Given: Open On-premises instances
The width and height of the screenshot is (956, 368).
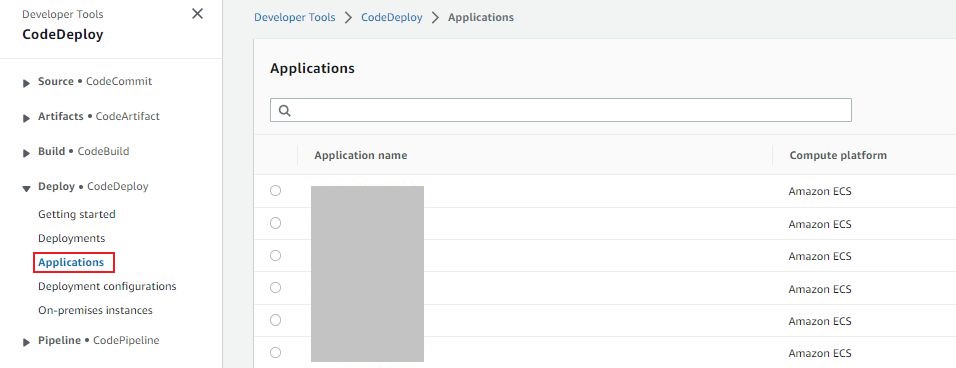Looking at the screenshot, I should click(95, 310).
